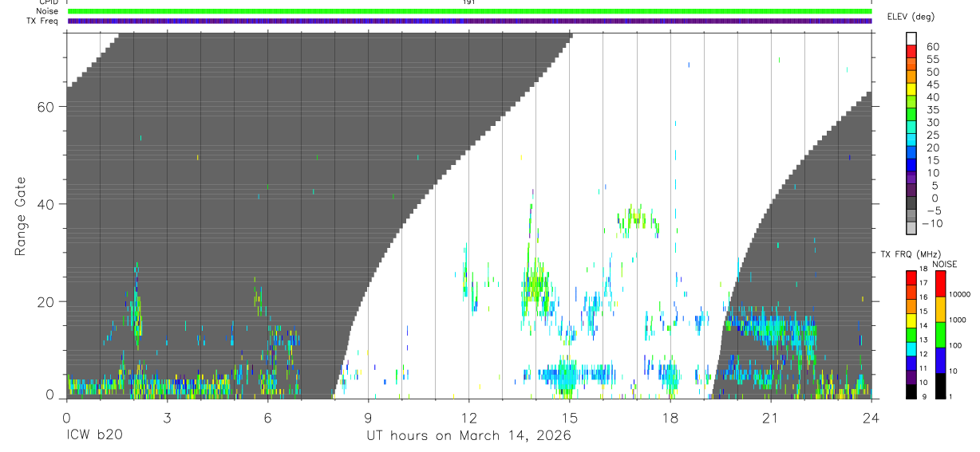
Task: Click the 24 tick on the UT hours axis
Action: coord(871,417)
